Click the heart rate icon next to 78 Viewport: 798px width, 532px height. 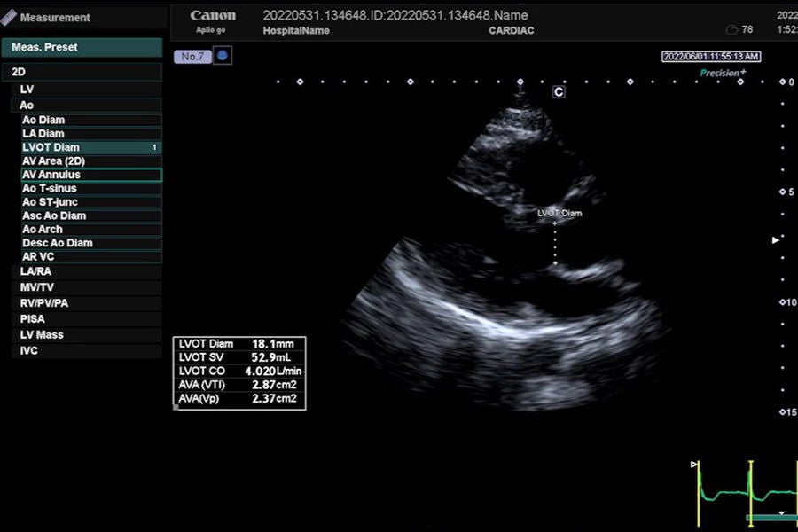point(731,29)
